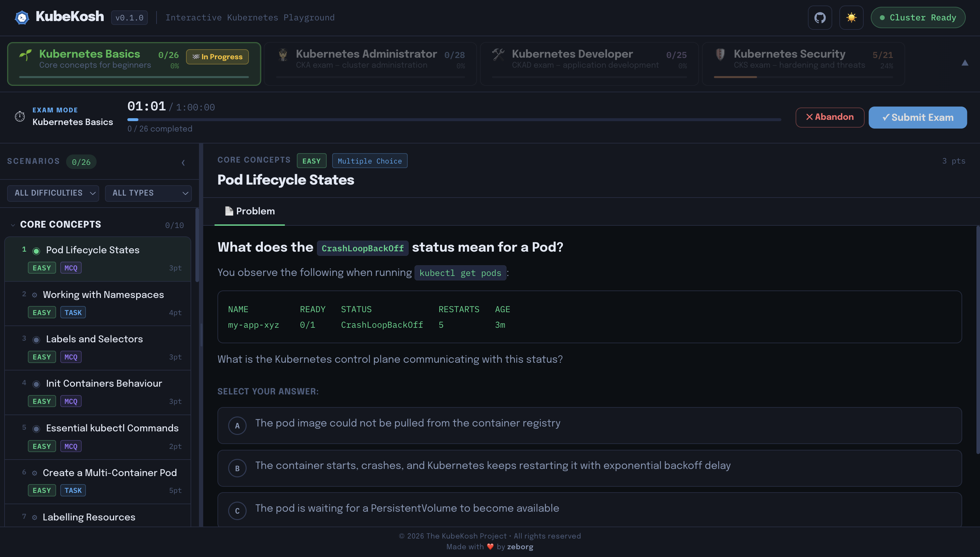Click the Multiple Choice type badge
Screen dimensions: 980x557
click(x=370, y=161)
